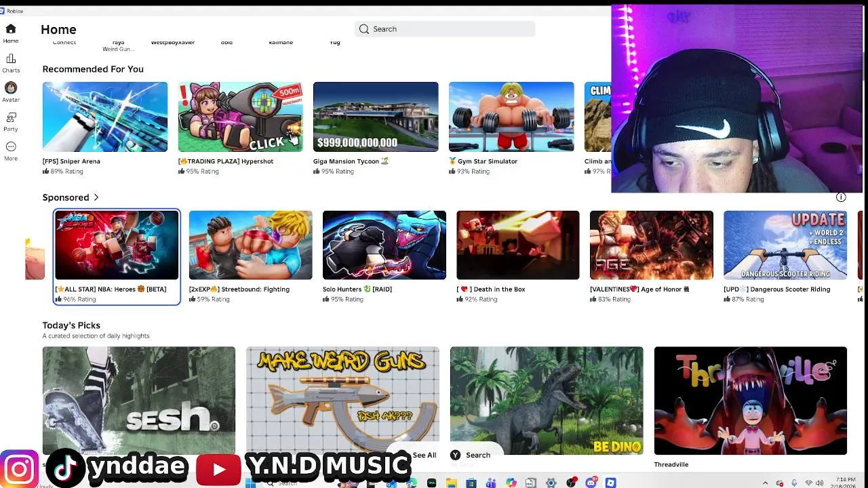Open Discord from the taskbar

pos(591,483)
